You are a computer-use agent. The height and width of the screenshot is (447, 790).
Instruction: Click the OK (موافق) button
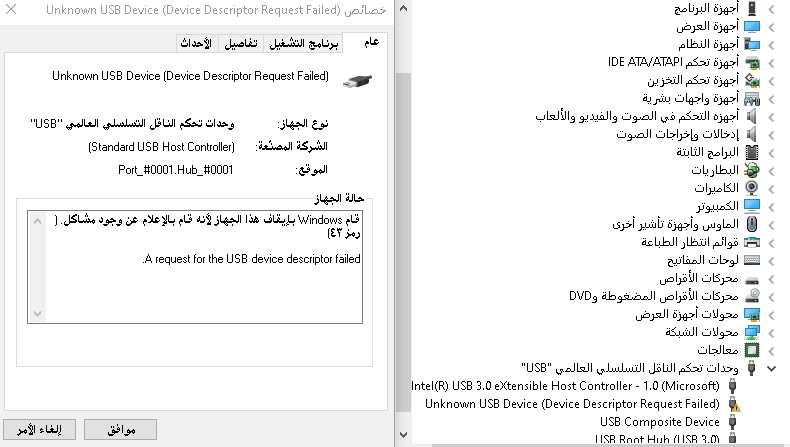120,429
